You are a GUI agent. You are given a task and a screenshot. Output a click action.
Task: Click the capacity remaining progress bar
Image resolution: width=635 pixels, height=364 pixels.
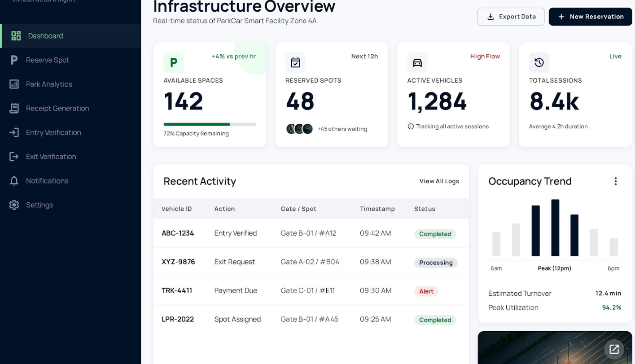210,124
